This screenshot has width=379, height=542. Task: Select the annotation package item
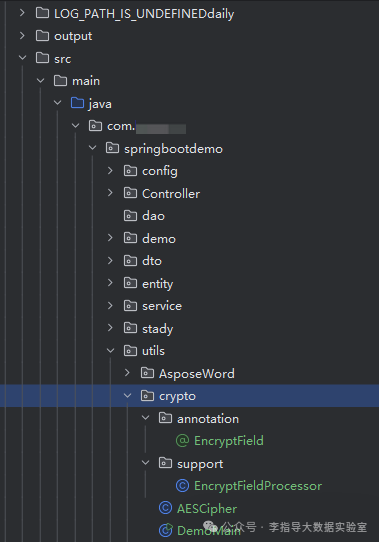tap(208, 419)
